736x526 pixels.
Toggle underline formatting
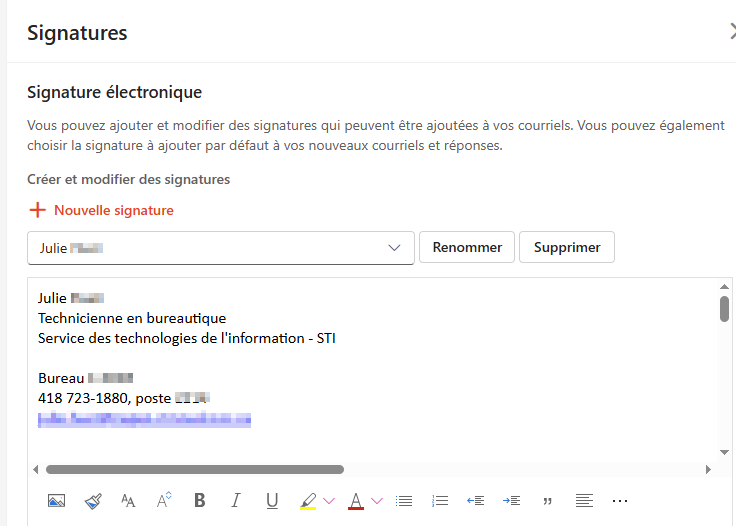(272, 501)
